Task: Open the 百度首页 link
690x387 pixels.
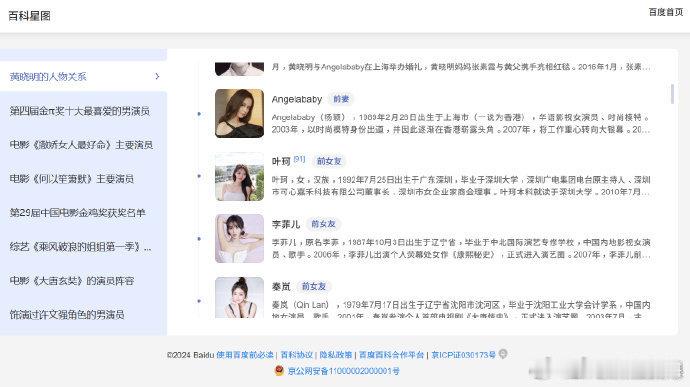Action: tap(665, 12)
